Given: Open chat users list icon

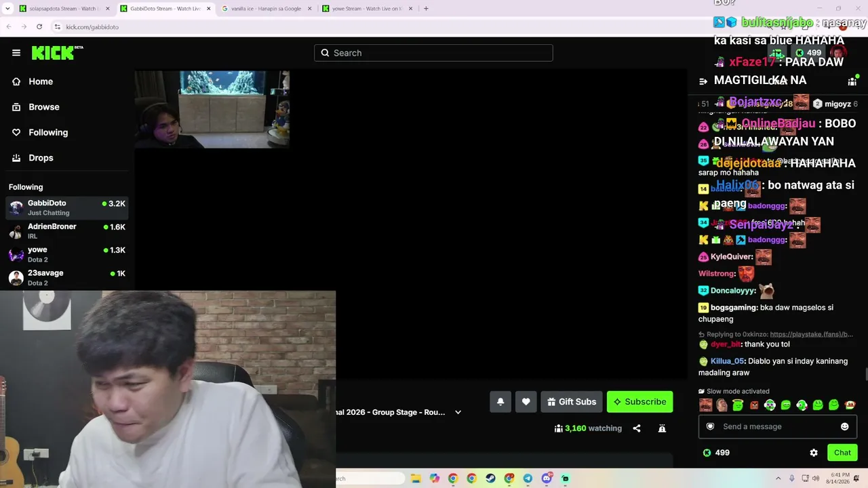Looking at the screenshot, I should click(x=852, y=81).
